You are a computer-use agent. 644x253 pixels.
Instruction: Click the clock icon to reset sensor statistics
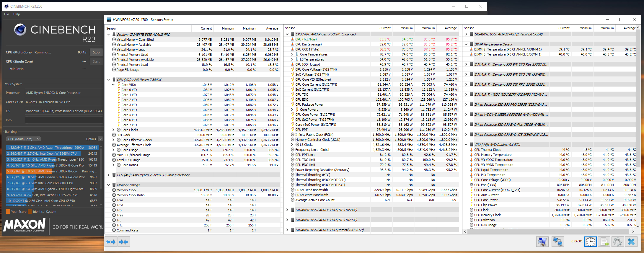(x=591, y=242)
